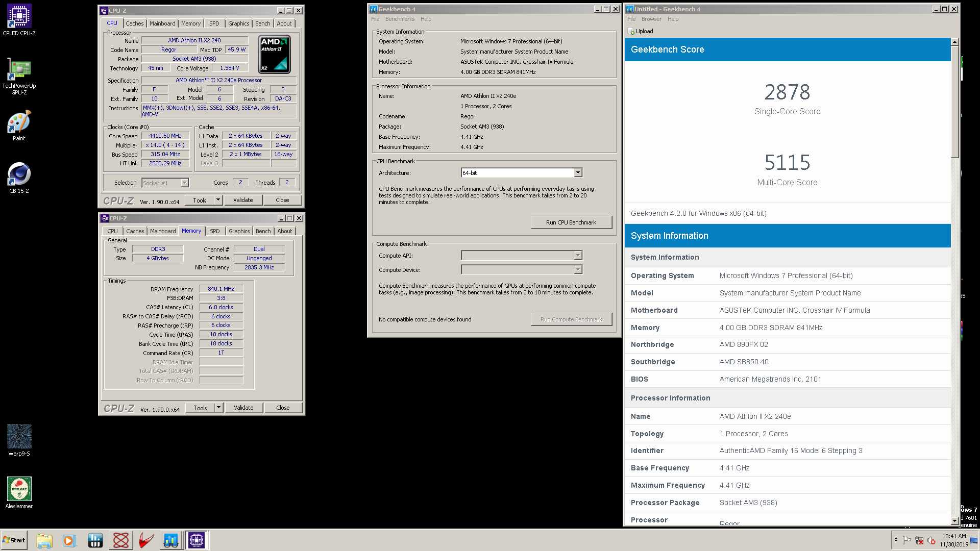Switch to CPU-Z via its taskbar icon
The height and width of the screenshot is (551, 980).
[197, 540]
